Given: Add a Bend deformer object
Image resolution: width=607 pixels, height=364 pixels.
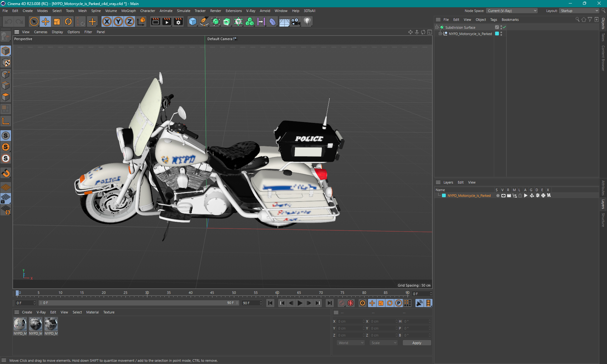Looking at the screenshot, I should pyautogui.click(x=273, y=21).
